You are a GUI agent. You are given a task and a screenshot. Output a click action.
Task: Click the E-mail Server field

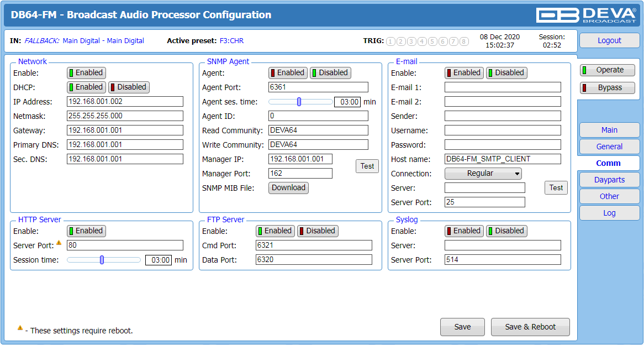point(484,188)
